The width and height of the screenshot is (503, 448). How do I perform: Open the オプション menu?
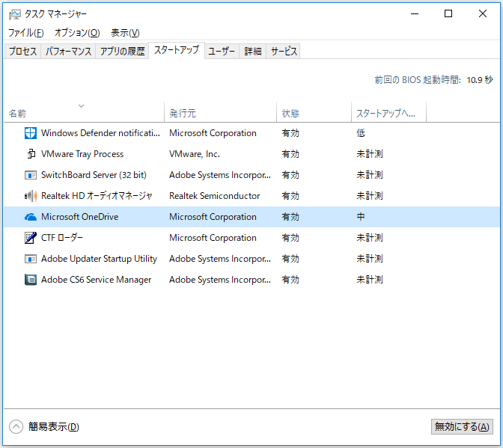pos(77,33)
